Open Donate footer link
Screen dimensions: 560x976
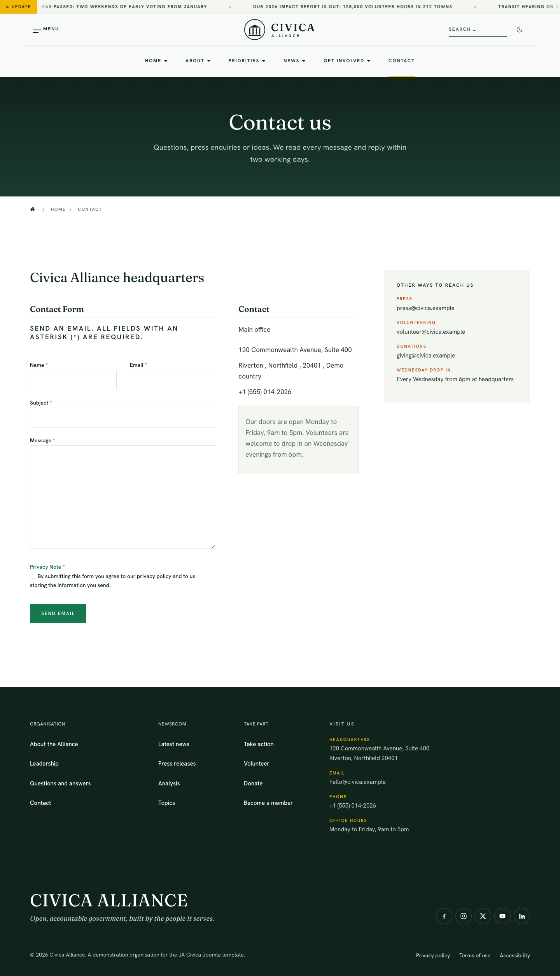click(253, 783)
